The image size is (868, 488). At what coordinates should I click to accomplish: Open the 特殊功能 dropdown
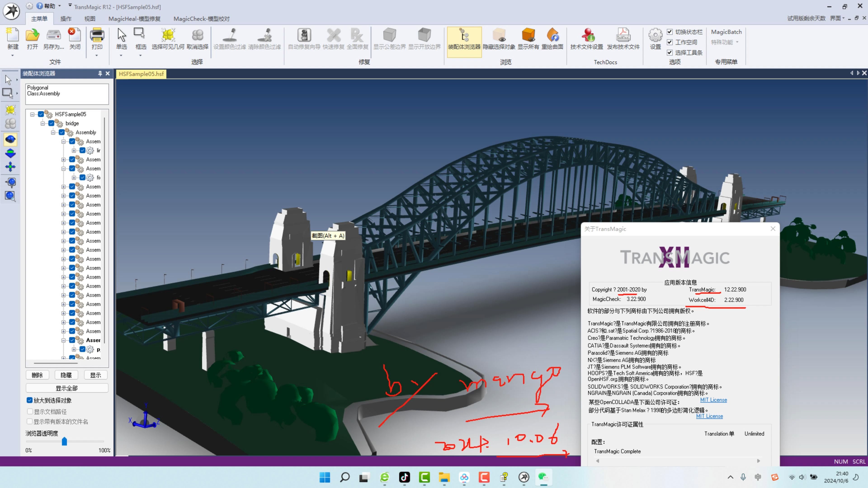(724, 42)
